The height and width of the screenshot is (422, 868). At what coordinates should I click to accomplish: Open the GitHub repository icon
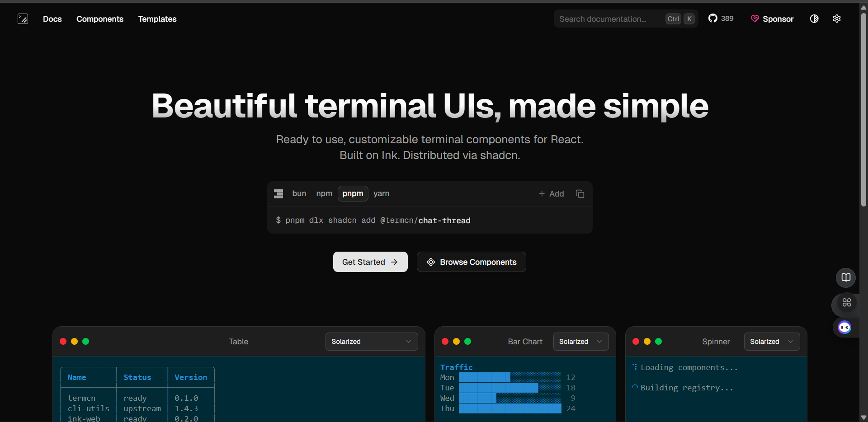click(x=713, y=18)
